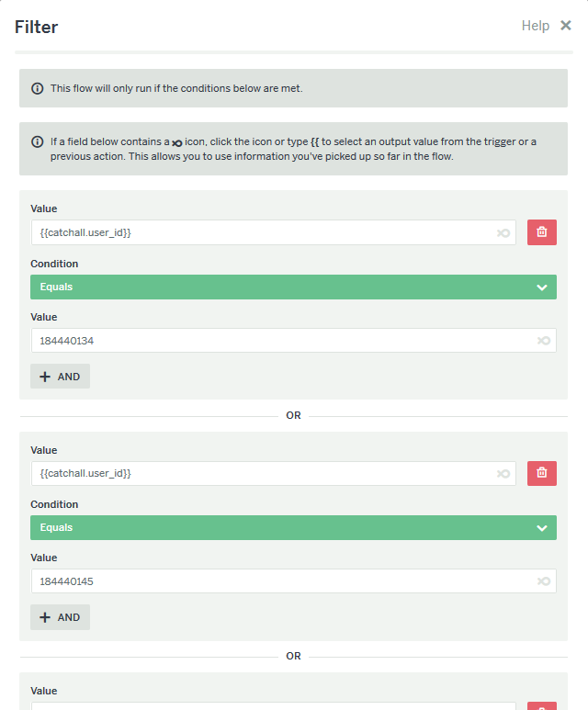This screenshot has width=588, height=710.
Task: Click the output picker icon in second catchall.user_id field
Action: [503, 474]
